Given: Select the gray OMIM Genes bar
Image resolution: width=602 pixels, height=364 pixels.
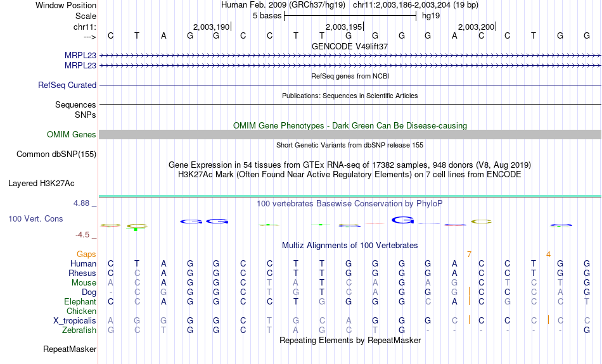Looking at the screenshot, I should click(x=350, y=135).
